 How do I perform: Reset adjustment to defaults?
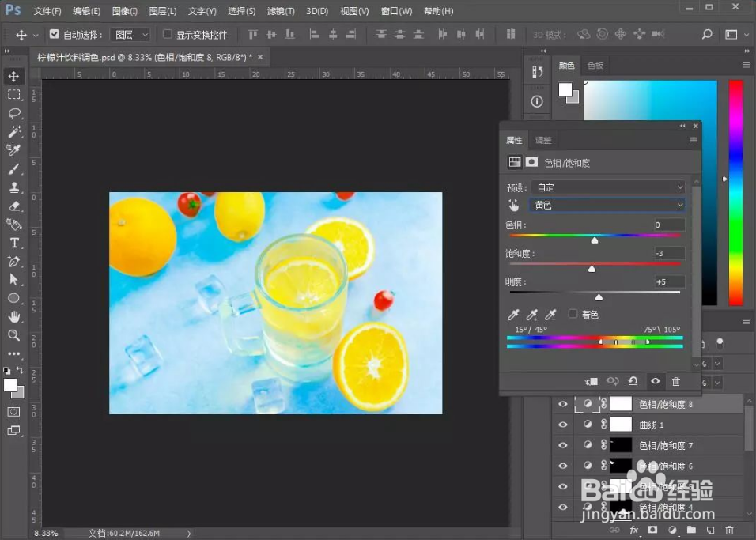pyautogui.click(x=633, y=381)
